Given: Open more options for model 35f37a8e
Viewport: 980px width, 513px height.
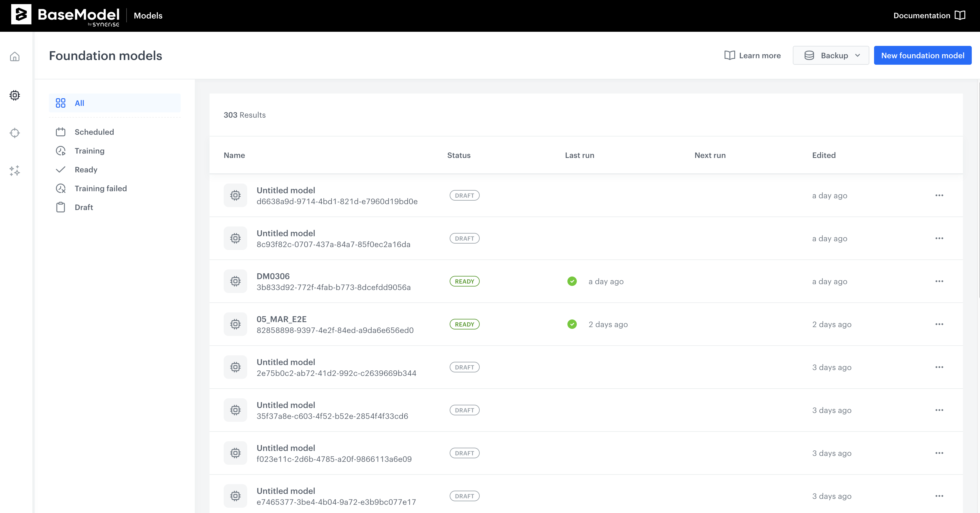Looking at the screenshot, I should click(x=939, y=410).
